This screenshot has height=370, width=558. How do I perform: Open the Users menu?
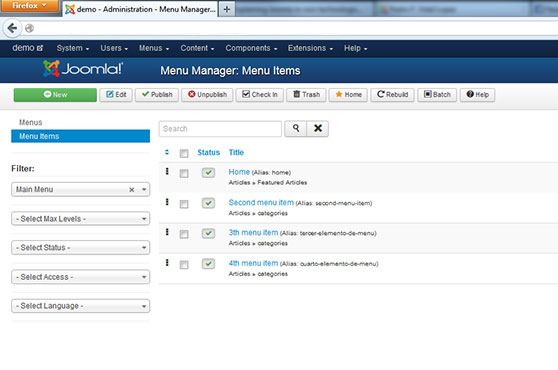click(x=114, y=48)
